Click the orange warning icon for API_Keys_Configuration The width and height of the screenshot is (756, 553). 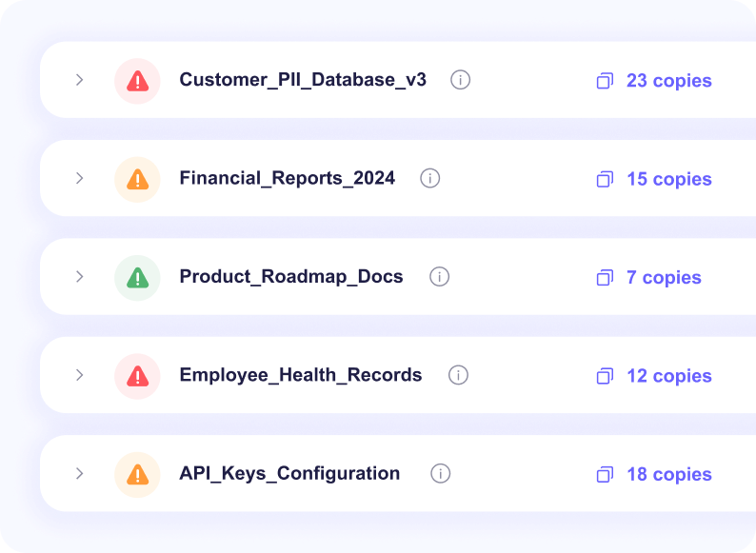tap(137, 474)
